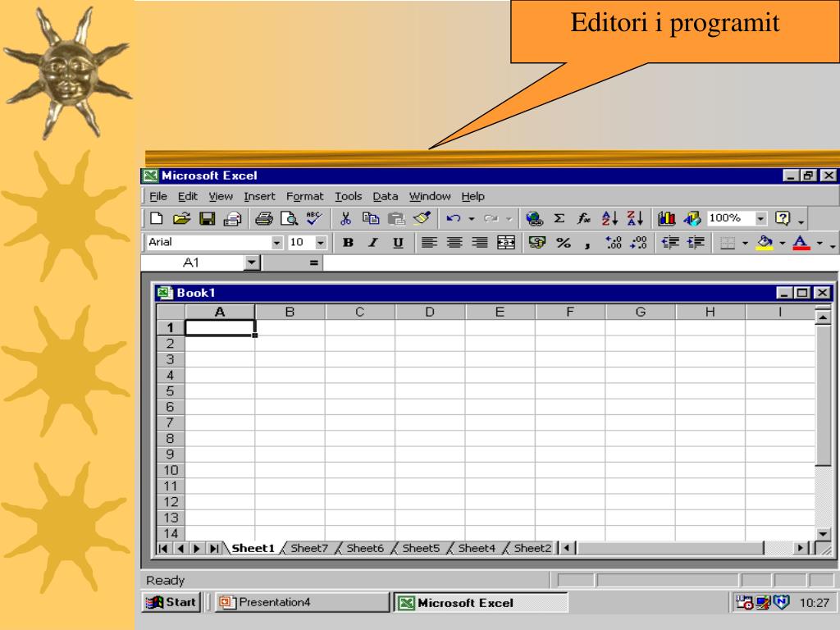Image resolution: width=840 pixels, height=630 pixels.
Task: Decrease indent in the formatting toolbar
Action: [670, 243]
